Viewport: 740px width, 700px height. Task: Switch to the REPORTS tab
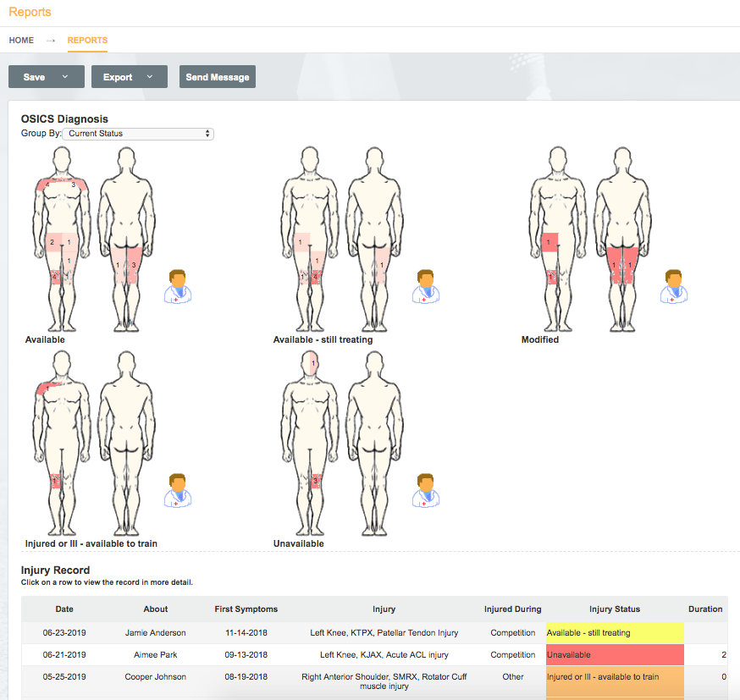(x=87, y=40)
